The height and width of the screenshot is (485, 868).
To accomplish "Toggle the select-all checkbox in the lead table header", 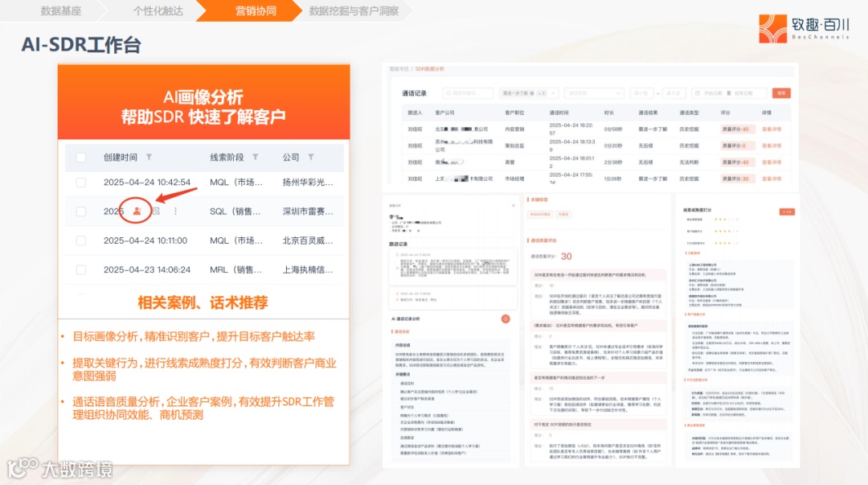I will 81,158.
